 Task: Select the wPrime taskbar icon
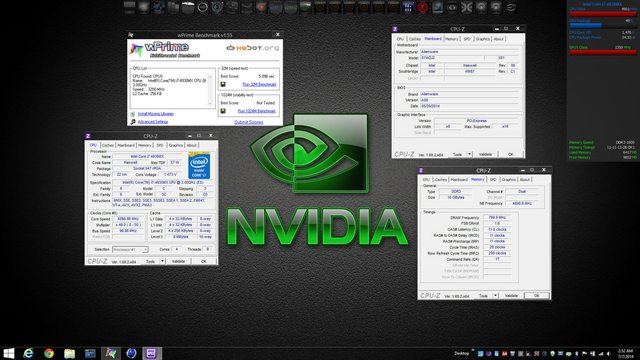[111, 353]
